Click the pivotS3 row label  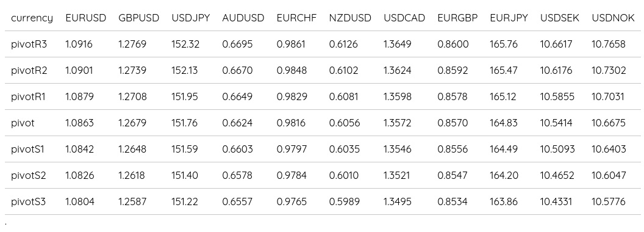pos(28,202)
